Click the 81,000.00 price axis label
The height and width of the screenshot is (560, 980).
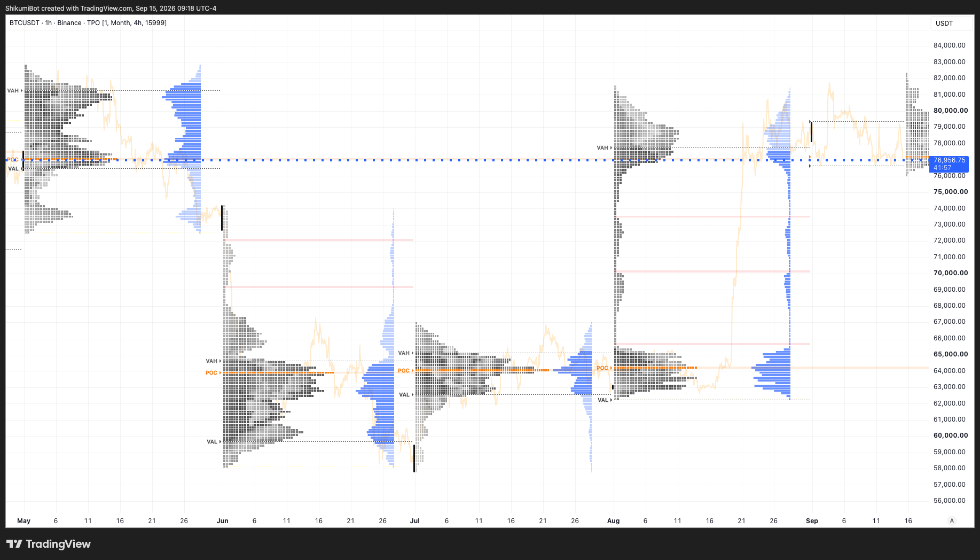950,95
